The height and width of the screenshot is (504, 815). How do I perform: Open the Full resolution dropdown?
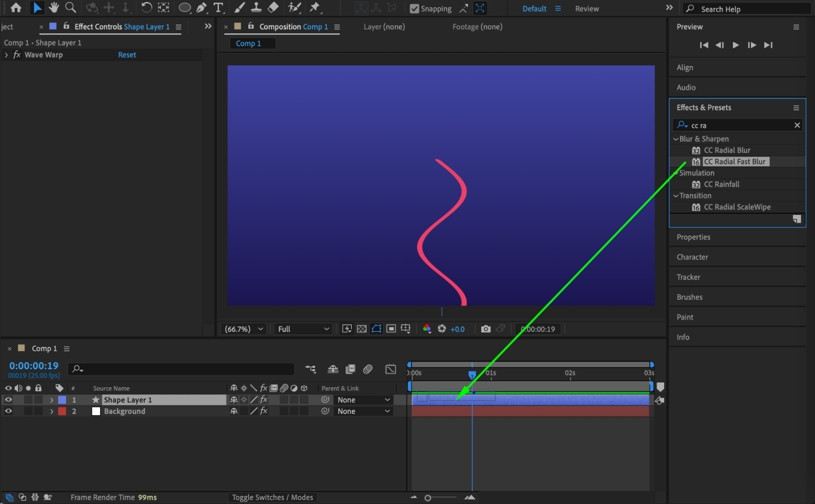[x=303, y=329]
